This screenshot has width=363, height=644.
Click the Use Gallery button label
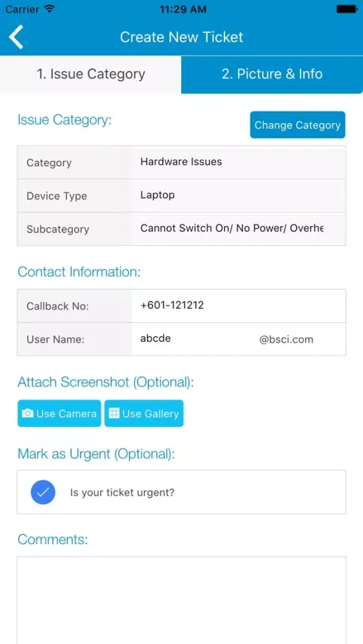point(150,413)
